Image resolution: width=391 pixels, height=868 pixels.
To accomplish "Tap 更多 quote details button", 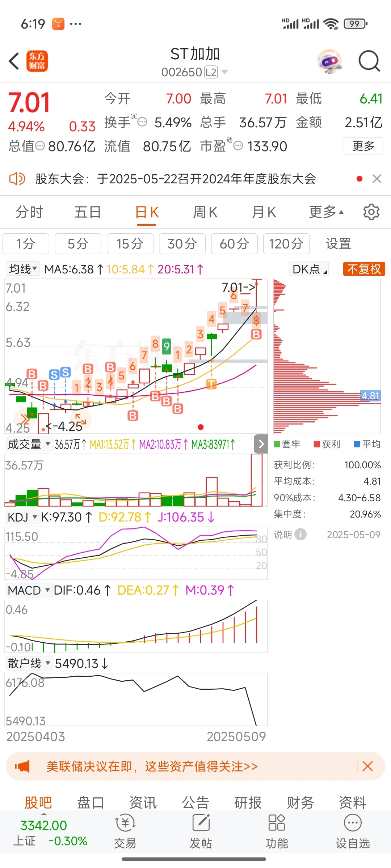I will [363, 146].
